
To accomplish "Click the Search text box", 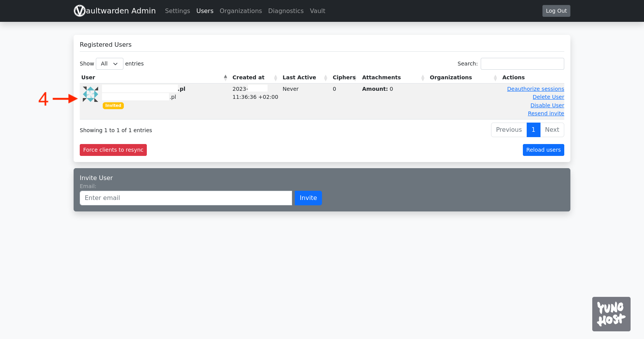I will [522, 64].
